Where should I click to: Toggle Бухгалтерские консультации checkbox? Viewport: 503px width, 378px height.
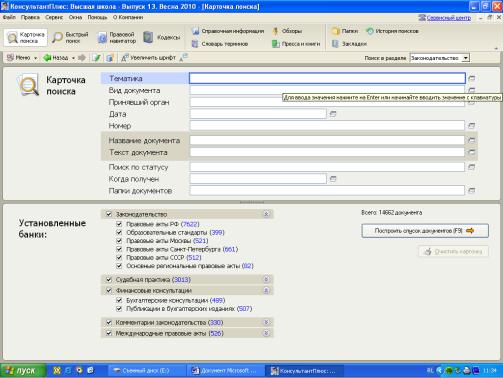[119, 300]
